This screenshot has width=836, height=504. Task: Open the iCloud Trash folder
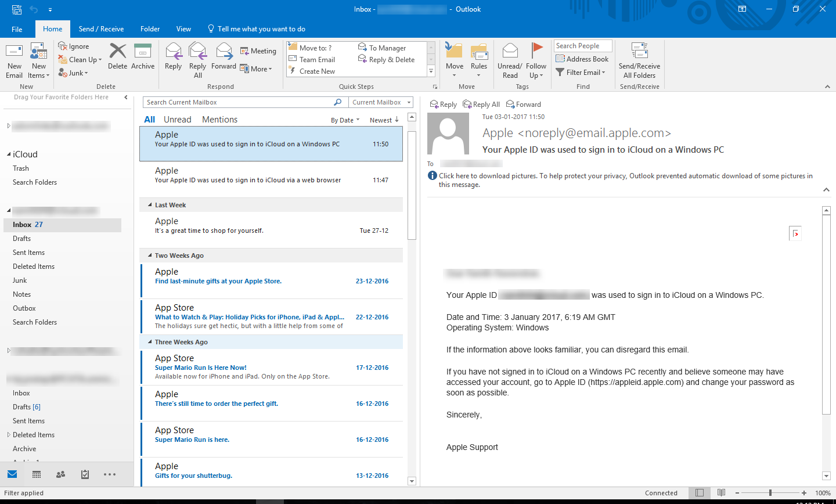21,168
